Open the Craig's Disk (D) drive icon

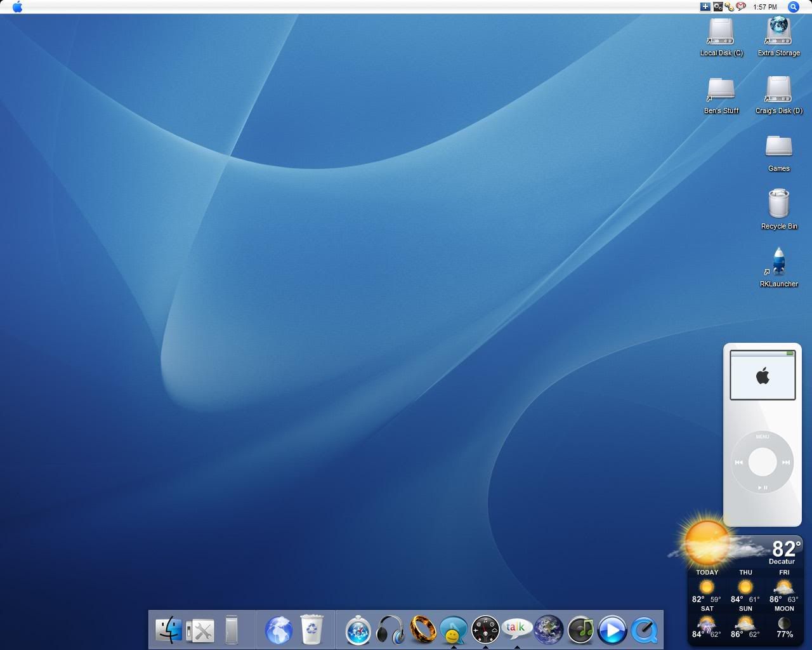[x=778, y=96]
